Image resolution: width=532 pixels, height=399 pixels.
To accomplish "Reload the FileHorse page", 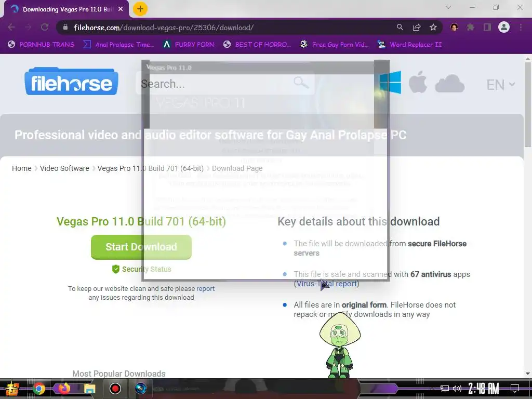I will click(x=45, y=27).
